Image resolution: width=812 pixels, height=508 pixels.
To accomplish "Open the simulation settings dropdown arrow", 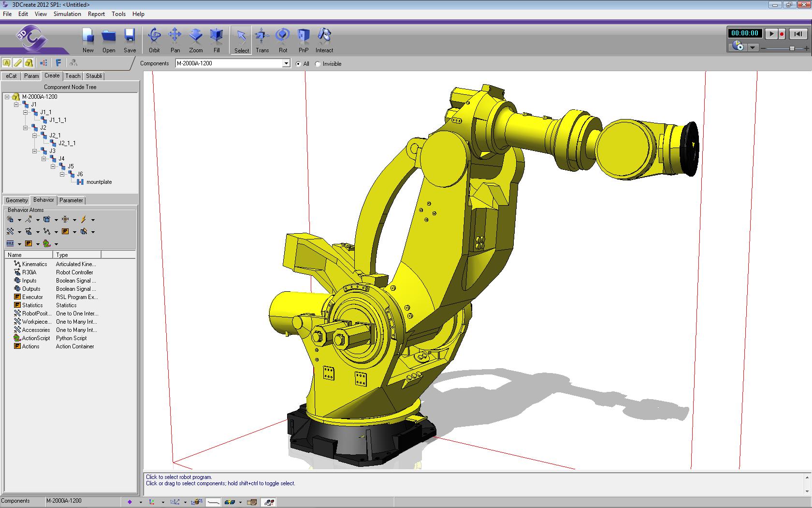I will [x=753, y=47].
